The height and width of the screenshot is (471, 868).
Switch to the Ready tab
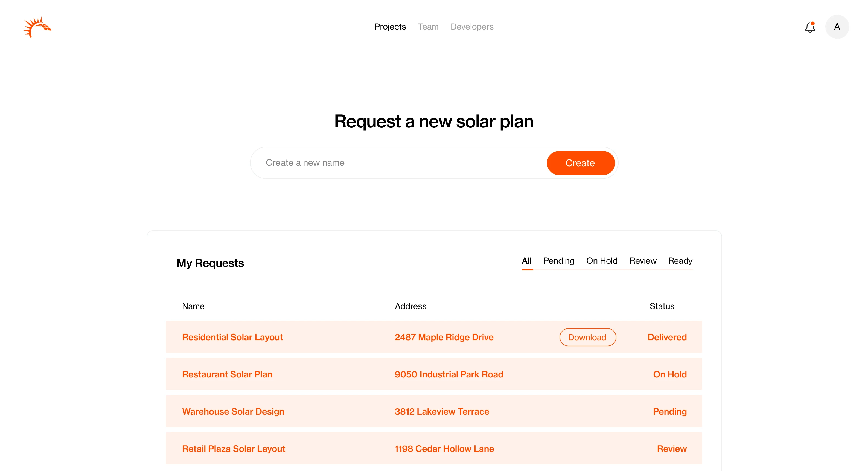(680, 261)
